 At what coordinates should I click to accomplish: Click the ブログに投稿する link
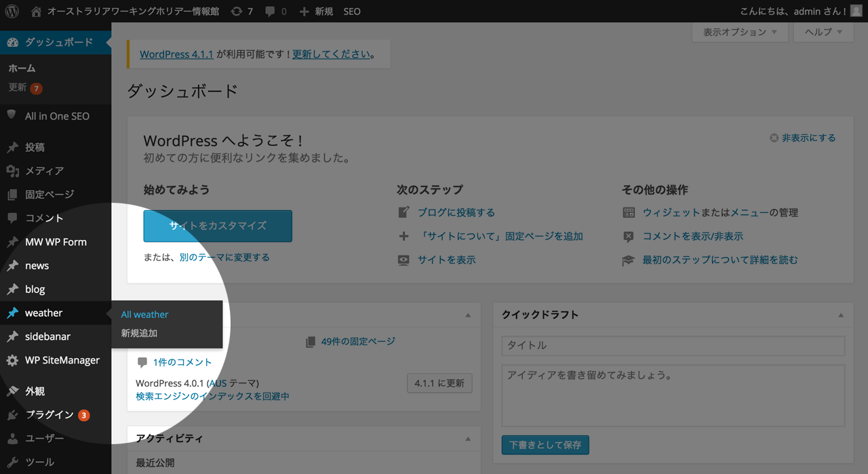click(x=456, y=212)
